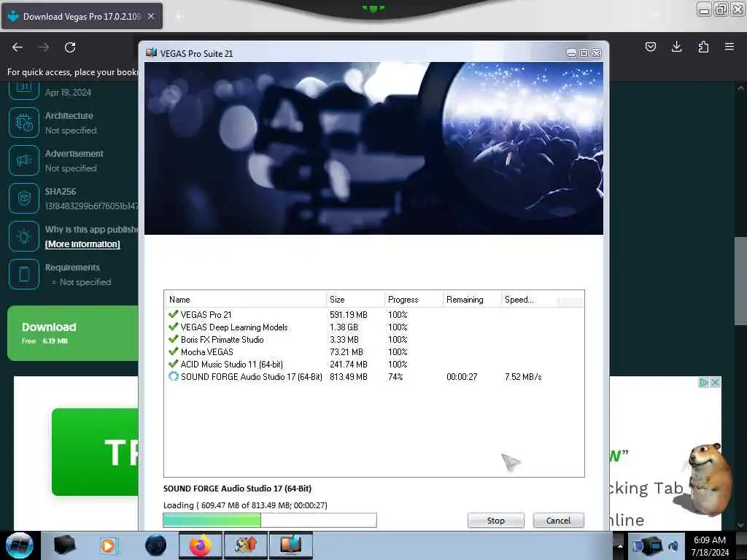This screenshot has height=560, width=747.
Task: Click the green checkmark beside VEGAS Pro 21
Action: 174,314
